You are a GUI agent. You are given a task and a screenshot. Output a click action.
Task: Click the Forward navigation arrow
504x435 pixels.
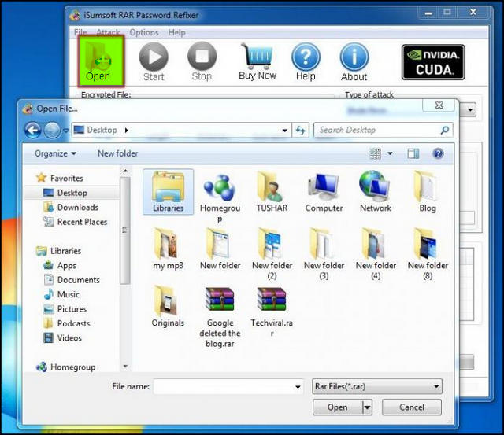[52, 131]
